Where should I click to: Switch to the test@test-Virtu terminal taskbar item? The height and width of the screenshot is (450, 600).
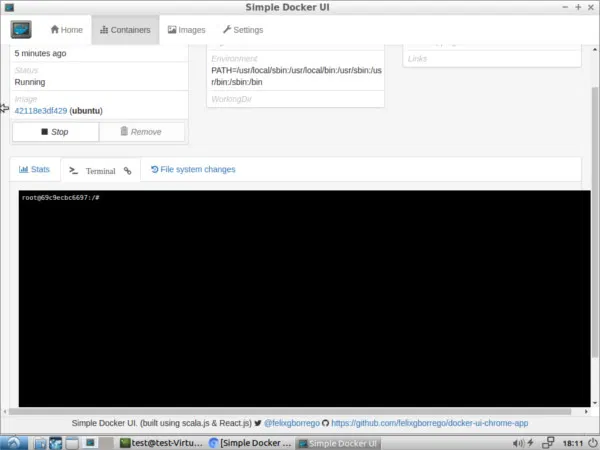pyautogui.click(x=159, y=442)
